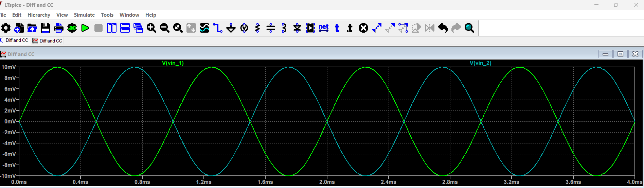Maximize the Diff and CC plot pane
Image resolution: width=644 pixels, height=188 pixels.
pos(621,54)
